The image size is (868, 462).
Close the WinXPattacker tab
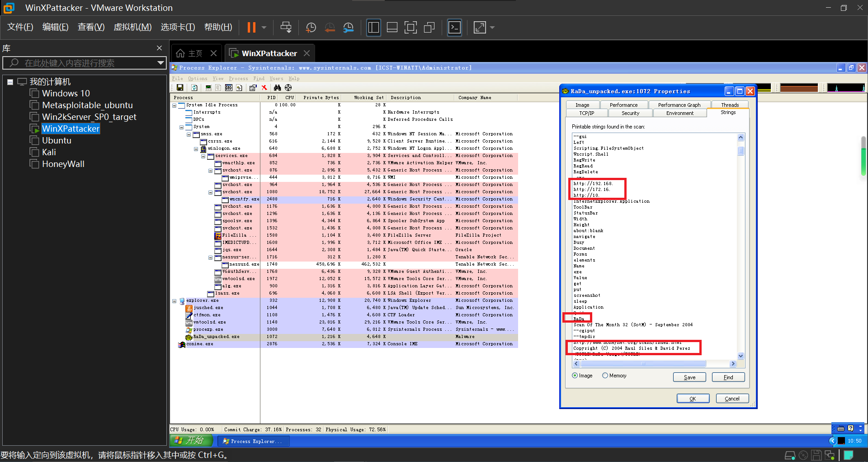pos(307,53)
